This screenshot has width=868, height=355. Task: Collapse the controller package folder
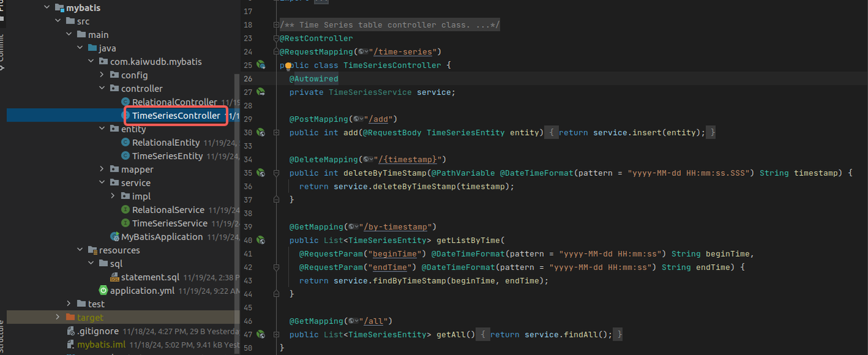point(102,89)
